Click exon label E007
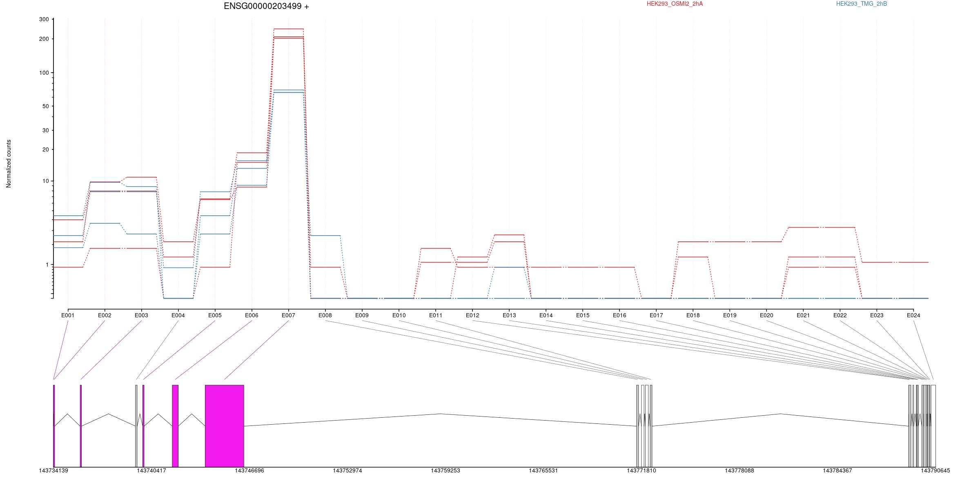 pos(288,315)
